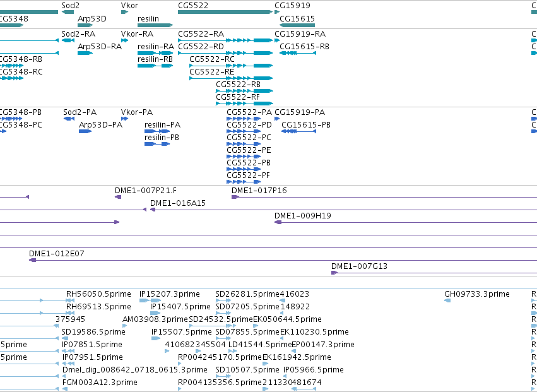
Task: Click the IP15507.5prime EST label
Action: point(182,332)
